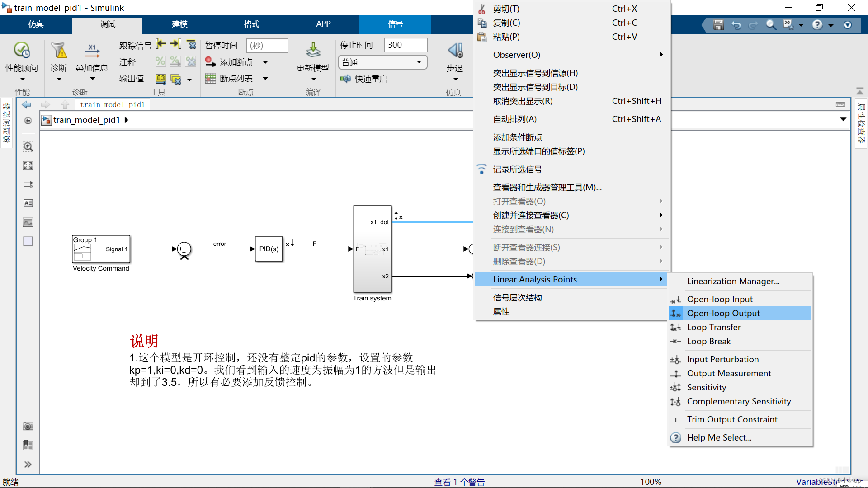The height and width of the screenshot is (488, 868).
Task: Click Help Me Select...
Action: pos(739,437)
